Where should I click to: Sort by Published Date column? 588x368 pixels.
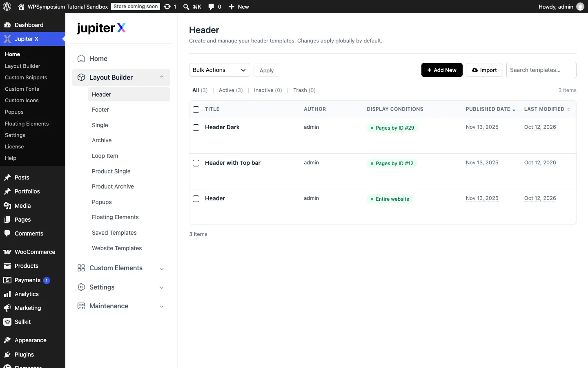(x=490, y=109)
